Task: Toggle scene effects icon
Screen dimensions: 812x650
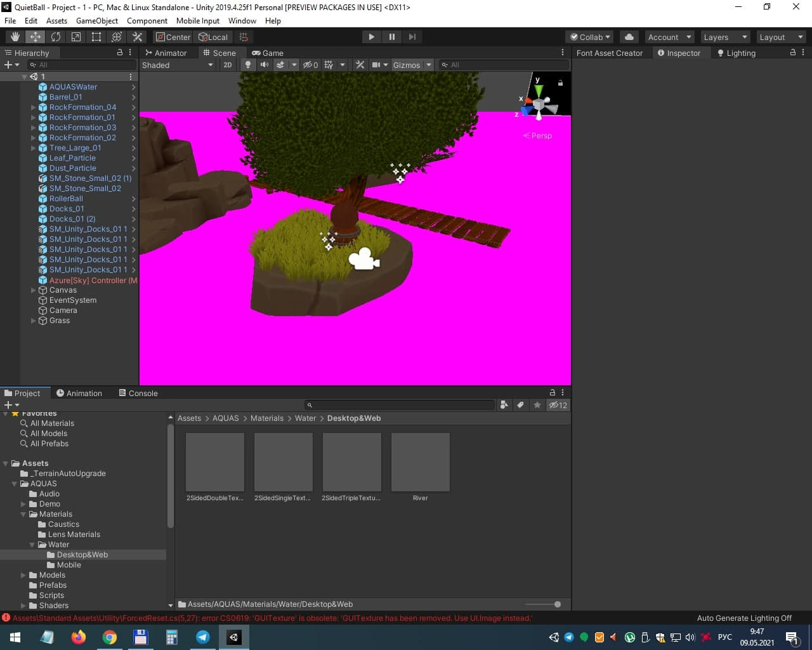Action: [x=280, y=65]
